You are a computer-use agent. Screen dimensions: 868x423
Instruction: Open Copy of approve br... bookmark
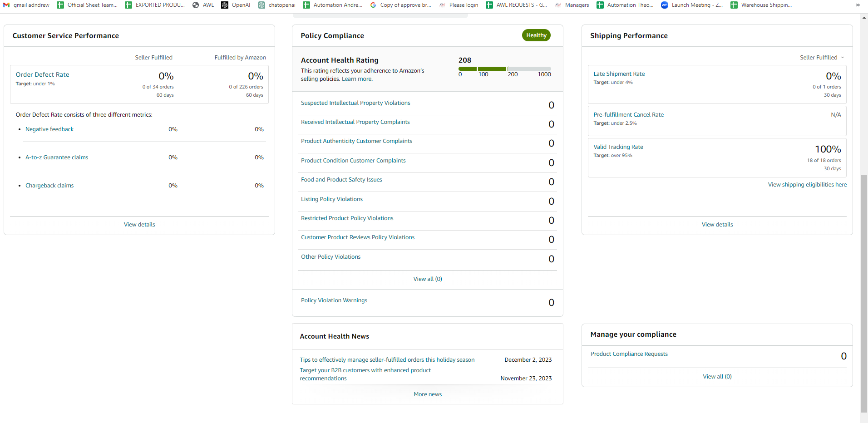pos(400,5)
